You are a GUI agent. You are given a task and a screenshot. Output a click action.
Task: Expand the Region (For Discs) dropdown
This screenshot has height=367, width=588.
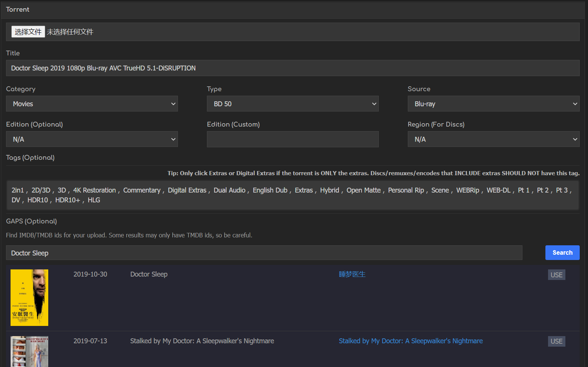click(493, 139)
